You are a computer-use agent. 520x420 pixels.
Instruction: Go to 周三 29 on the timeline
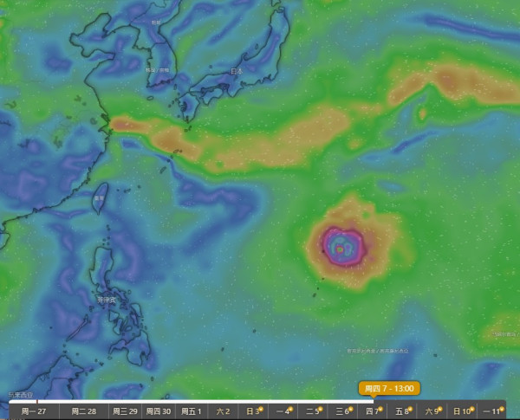(125, 411)
